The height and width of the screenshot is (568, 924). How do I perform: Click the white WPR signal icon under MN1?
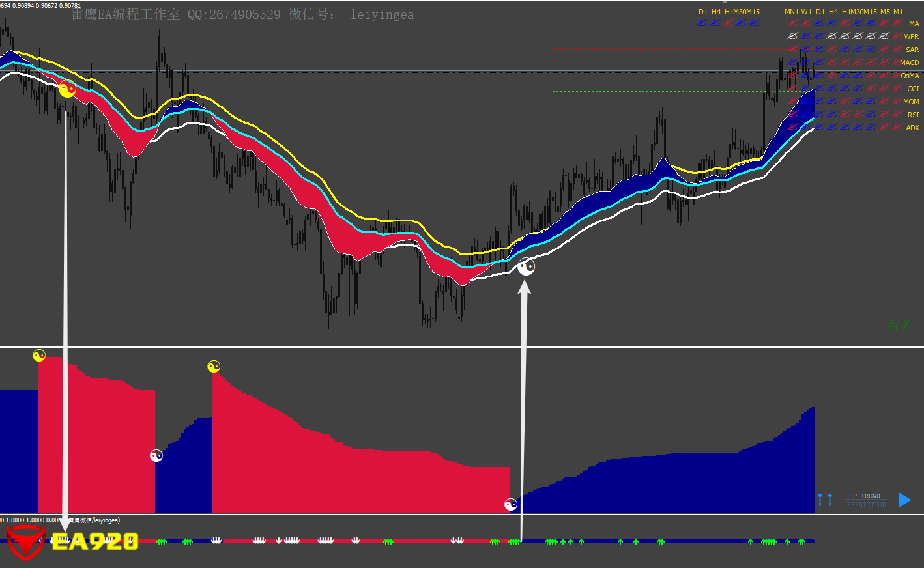pos(792,36)
